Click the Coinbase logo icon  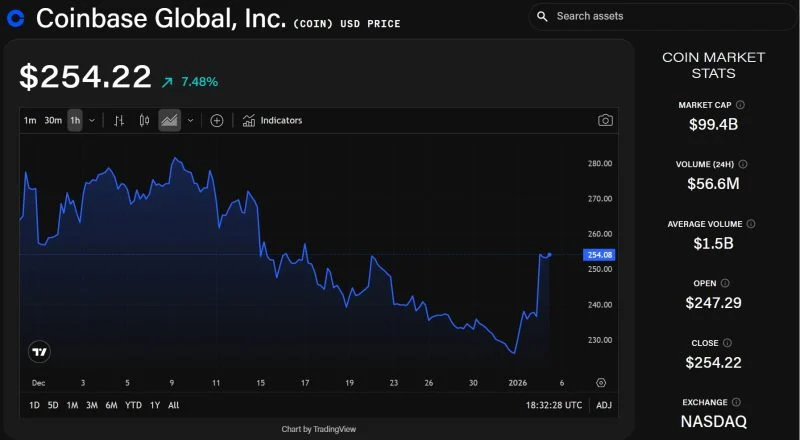[x=16, y=19]
